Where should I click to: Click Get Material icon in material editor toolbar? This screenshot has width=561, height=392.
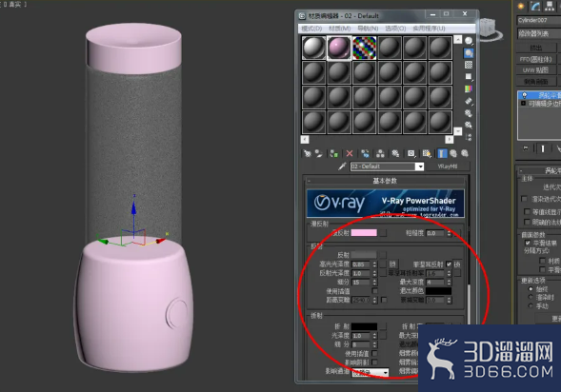tap(308, 153)
